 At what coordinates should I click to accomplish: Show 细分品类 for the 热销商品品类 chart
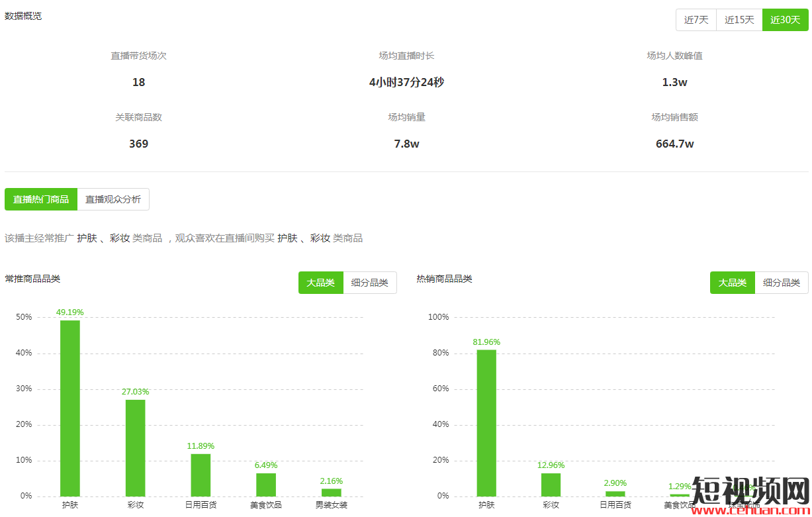click(782, 283)
